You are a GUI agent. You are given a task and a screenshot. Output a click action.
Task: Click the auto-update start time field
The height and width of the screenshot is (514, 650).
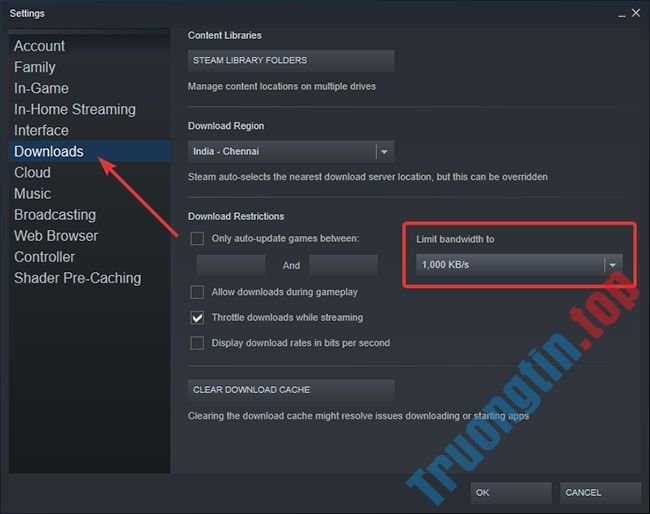coord(230,265)
